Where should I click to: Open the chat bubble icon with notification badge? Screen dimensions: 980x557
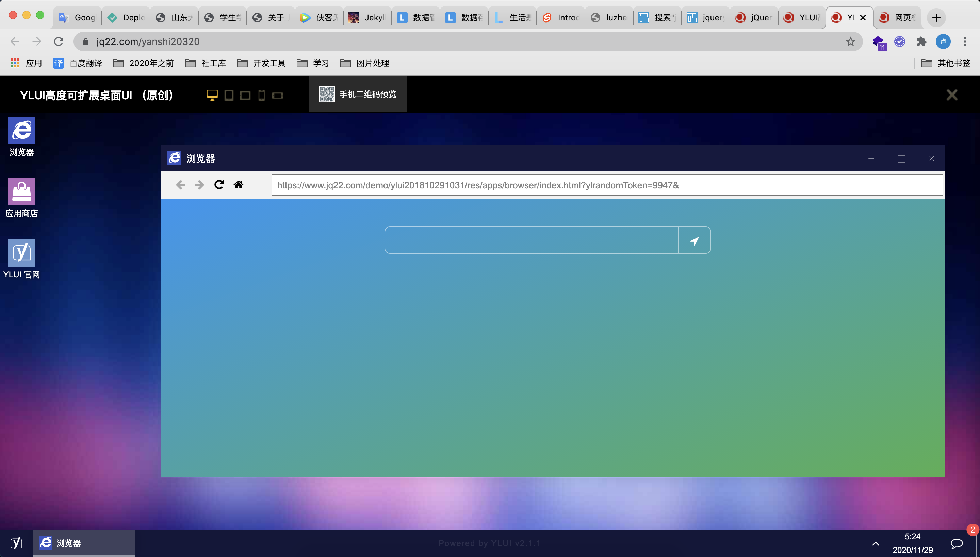pos(956,543)
